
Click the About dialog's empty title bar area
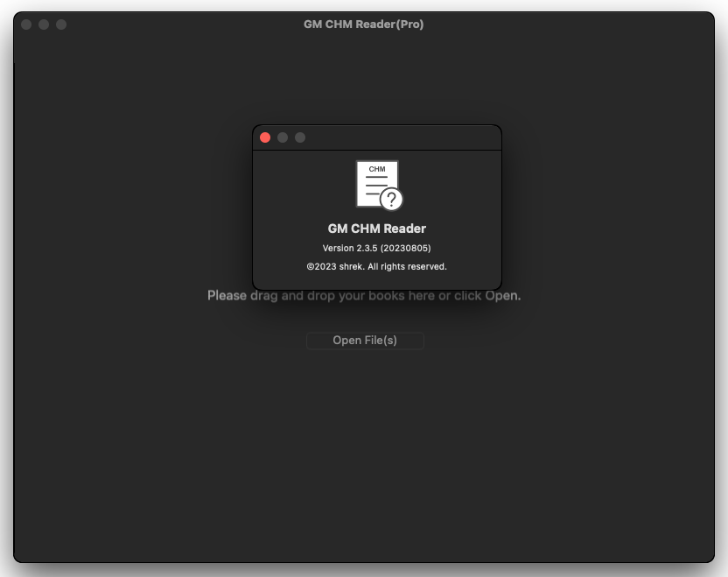402,137
